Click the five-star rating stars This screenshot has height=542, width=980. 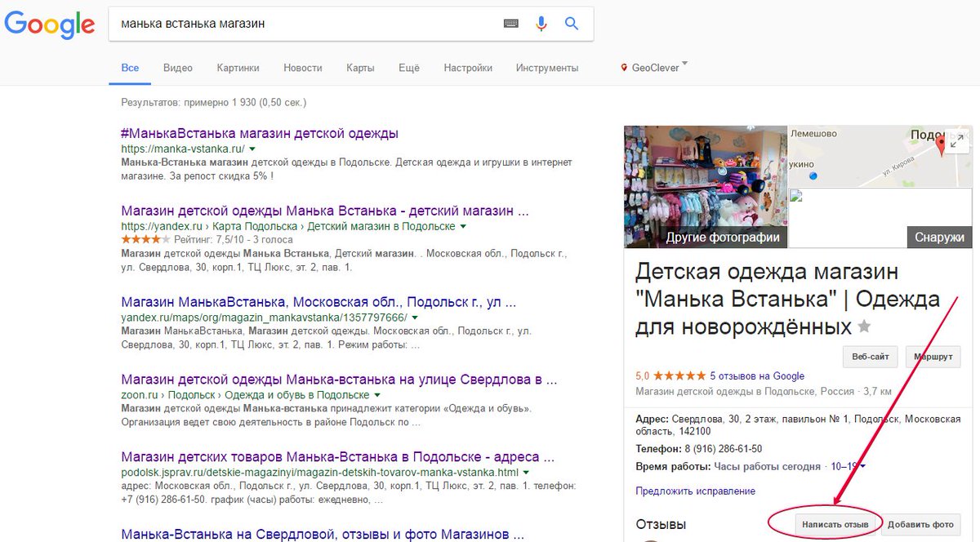(x=679, y=376)
